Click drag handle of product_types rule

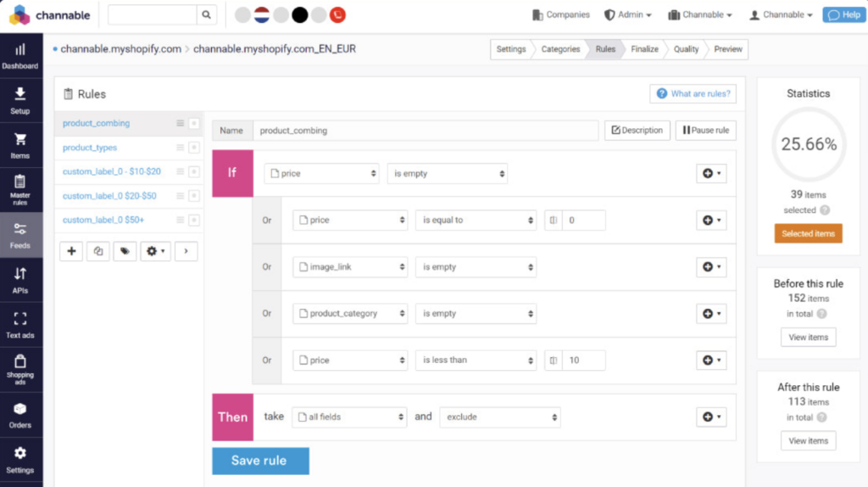pos(180,148)
